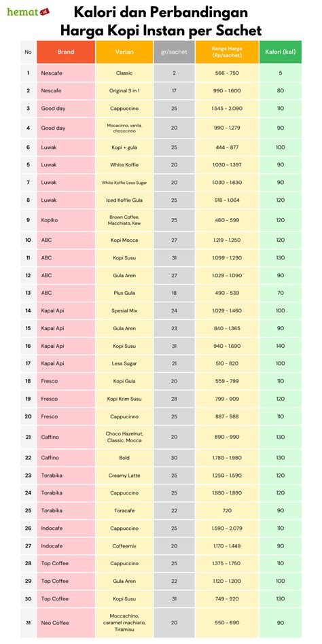Click the Neo Coffee brand cell
Viewport: 322px width, 644px height.
(66, 623)
